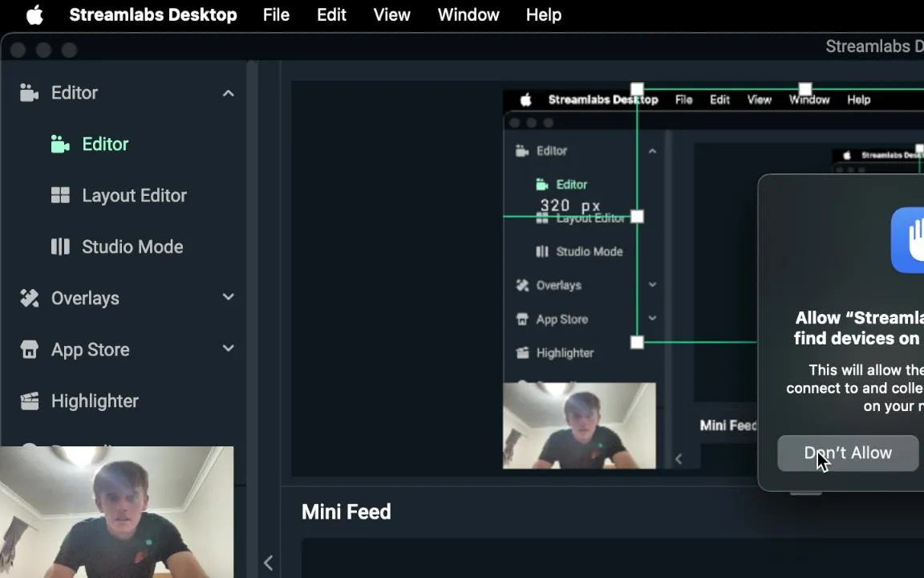This screenshot has height=578, width=924.
Task: Switch to Studio Mode
Action: pyautogui.click(x=132, y=246)
